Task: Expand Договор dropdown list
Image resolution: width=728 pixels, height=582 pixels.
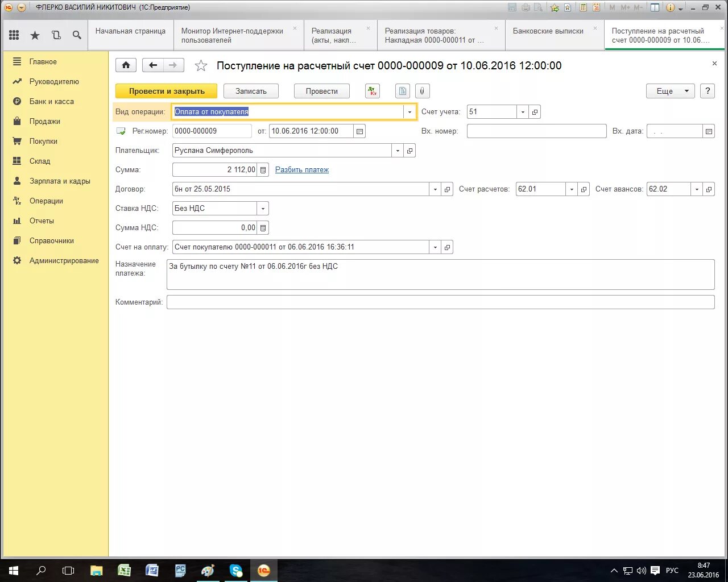Action: click(x=435, y=189)
